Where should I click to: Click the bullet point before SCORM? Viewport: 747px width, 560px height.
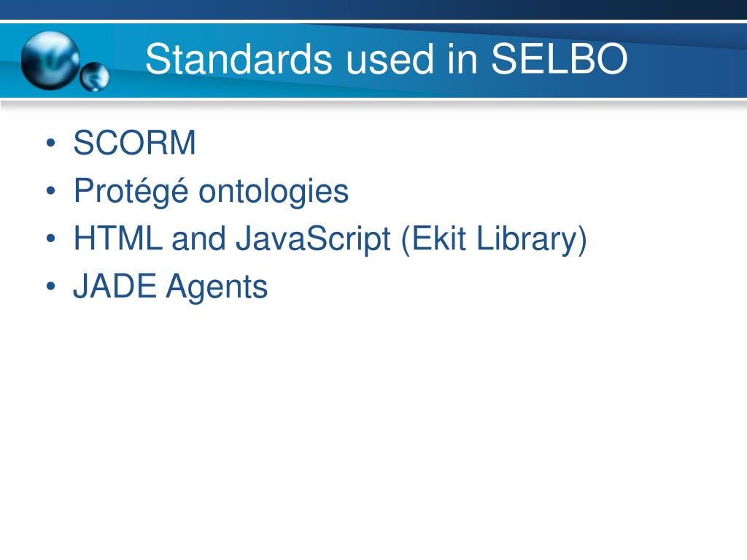(x=51, y=143)
